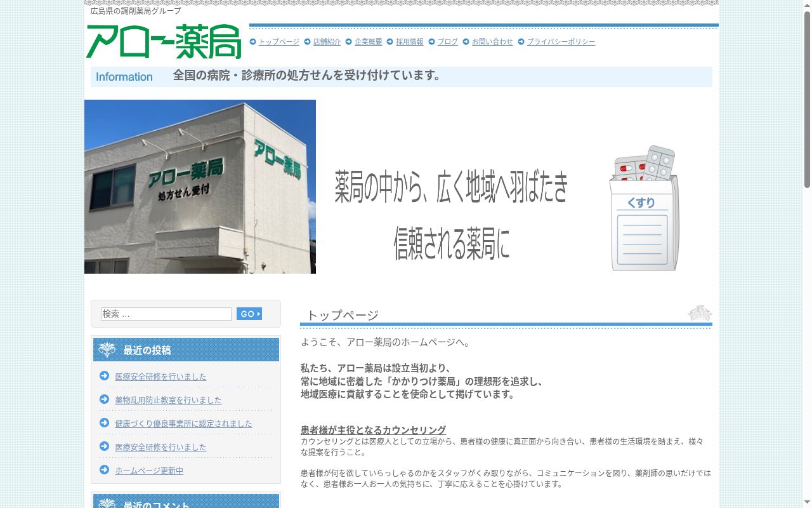Click the arrow icon beside ブログ
Viewport: 812px width, 508px height.
[x=432, y=42]
